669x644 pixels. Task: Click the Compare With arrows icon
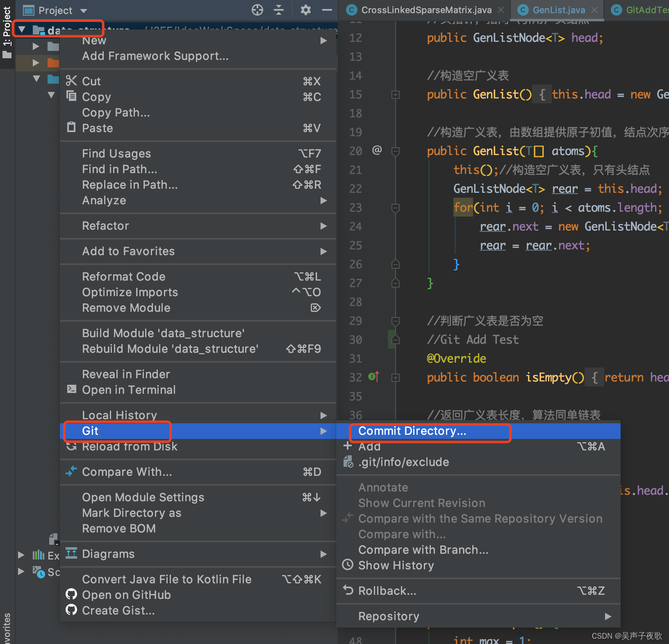pyautogui.click(x=71, y=471)
